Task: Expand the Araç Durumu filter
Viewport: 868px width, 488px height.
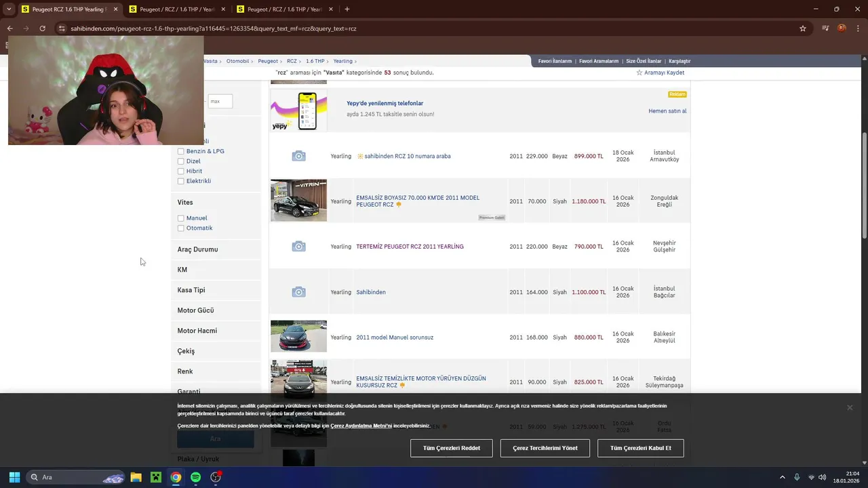Action: [x=197, y=249]
